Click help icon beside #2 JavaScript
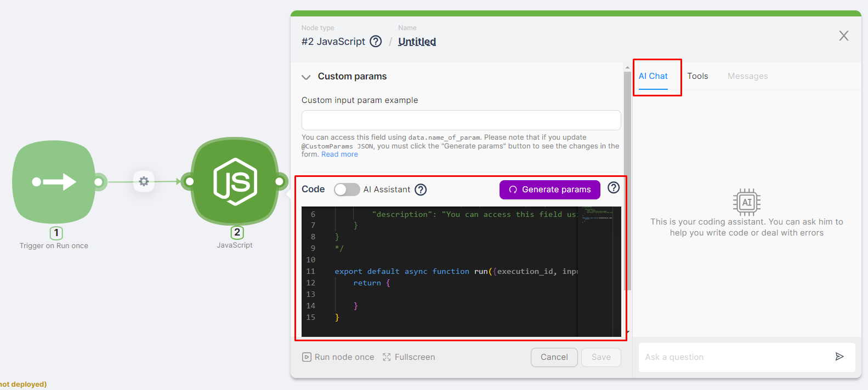The width and height of the screenshot is (868, 390). [376, 42]
